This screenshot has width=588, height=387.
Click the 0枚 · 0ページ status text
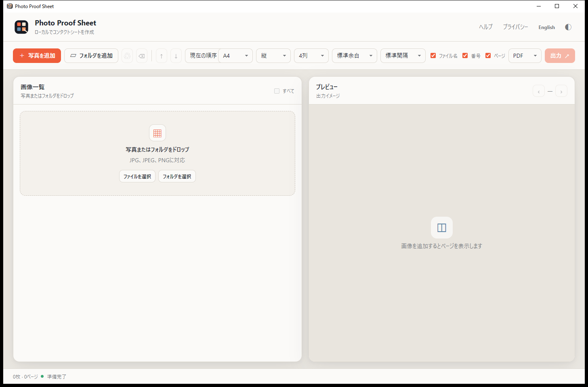tap(25, 377)
